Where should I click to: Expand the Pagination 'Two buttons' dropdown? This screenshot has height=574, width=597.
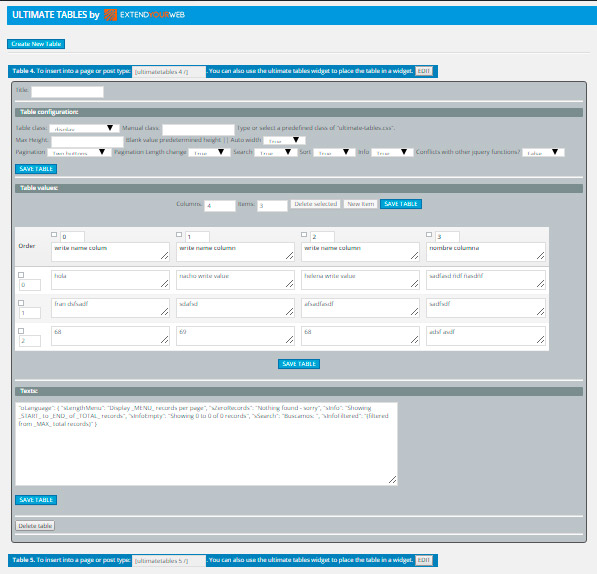click(x=79, y=153)
